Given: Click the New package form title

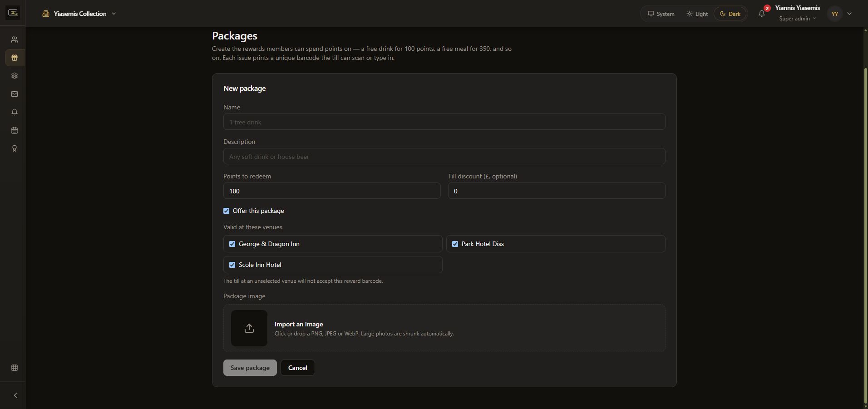Looking at the screenshot, I should click(245, 89).
